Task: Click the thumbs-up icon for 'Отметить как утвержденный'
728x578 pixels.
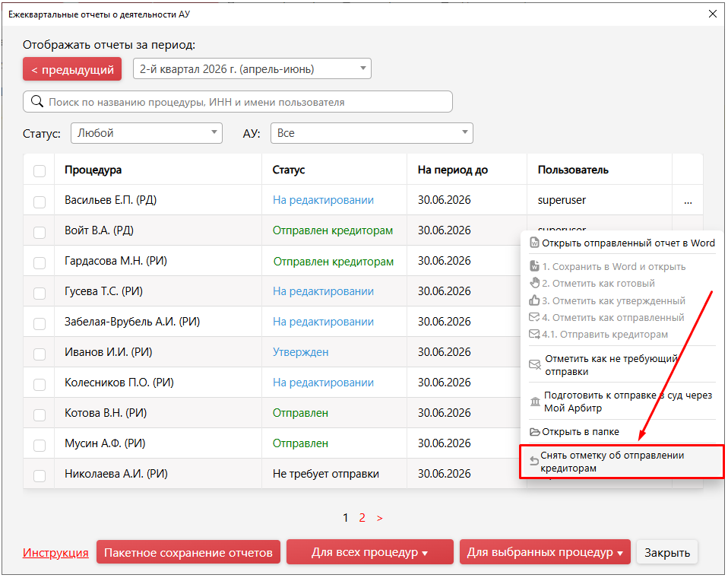Action: tap(534, 300)
